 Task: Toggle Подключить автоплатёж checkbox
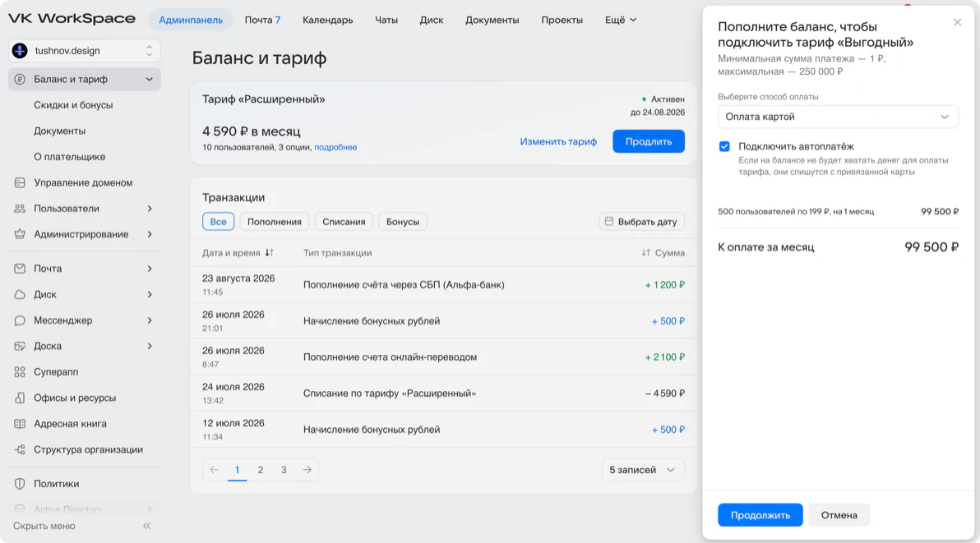click(x=724, y=147)
